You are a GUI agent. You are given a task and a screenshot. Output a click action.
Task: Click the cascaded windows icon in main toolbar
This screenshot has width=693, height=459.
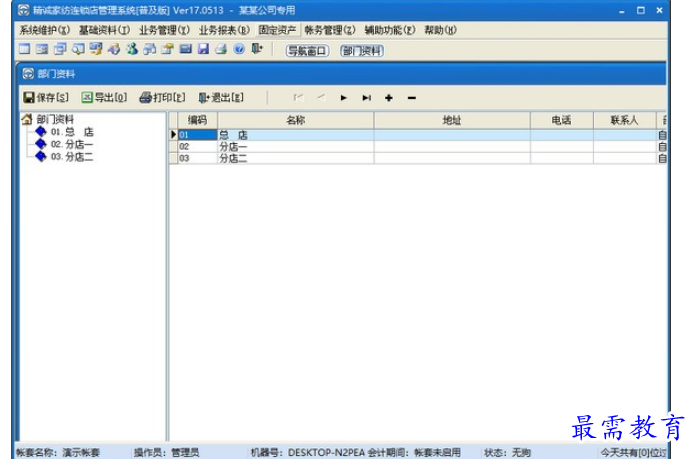click(x=60, y=49)
